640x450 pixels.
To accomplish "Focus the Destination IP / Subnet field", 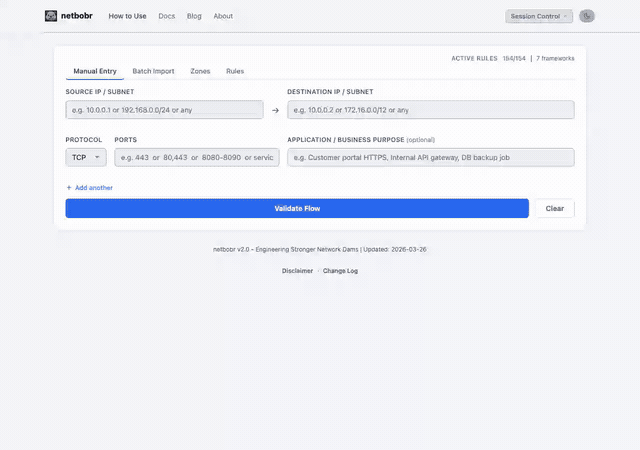I will coord(431,110).
